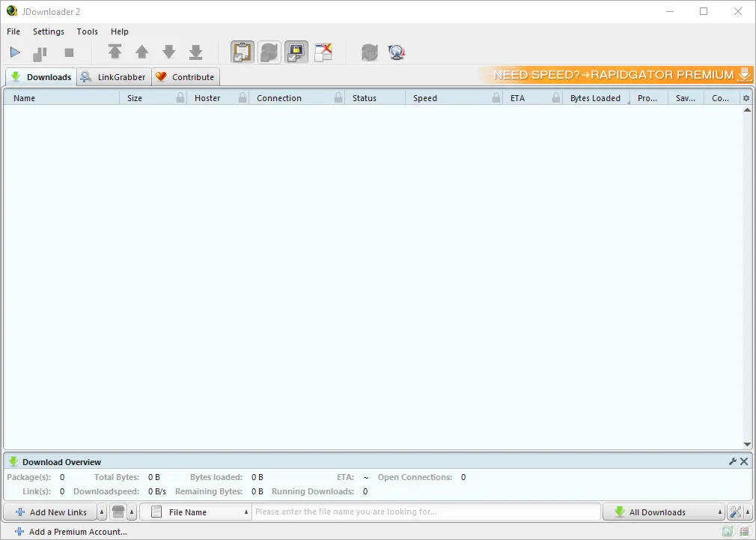Screen dimensions: 756x540
Task: Toggle lock icon on Connection column
Action: point(338,98)
